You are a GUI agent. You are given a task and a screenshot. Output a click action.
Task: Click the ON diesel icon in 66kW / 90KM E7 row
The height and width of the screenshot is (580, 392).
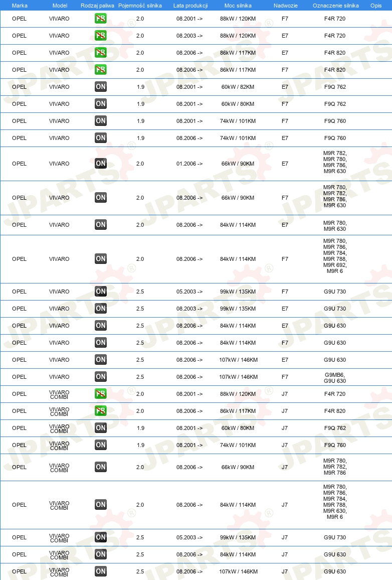[100, 164]
